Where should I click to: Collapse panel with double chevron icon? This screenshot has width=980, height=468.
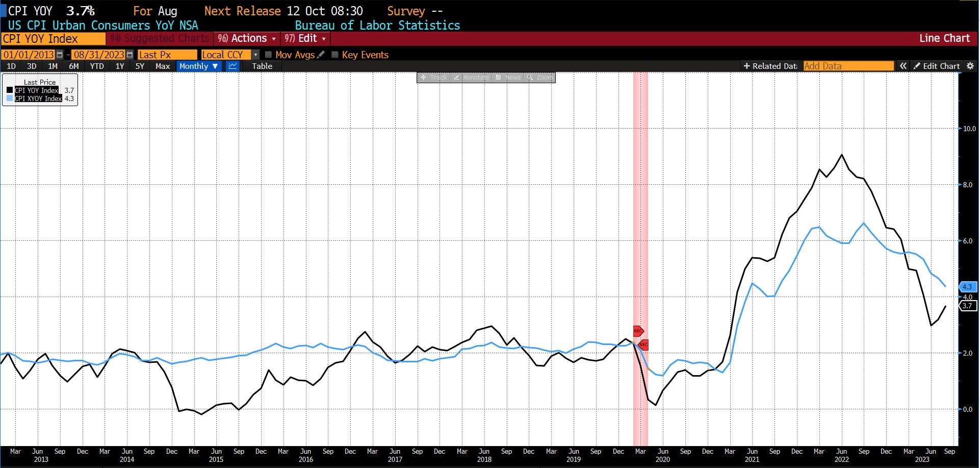click(x=903, y=66)
